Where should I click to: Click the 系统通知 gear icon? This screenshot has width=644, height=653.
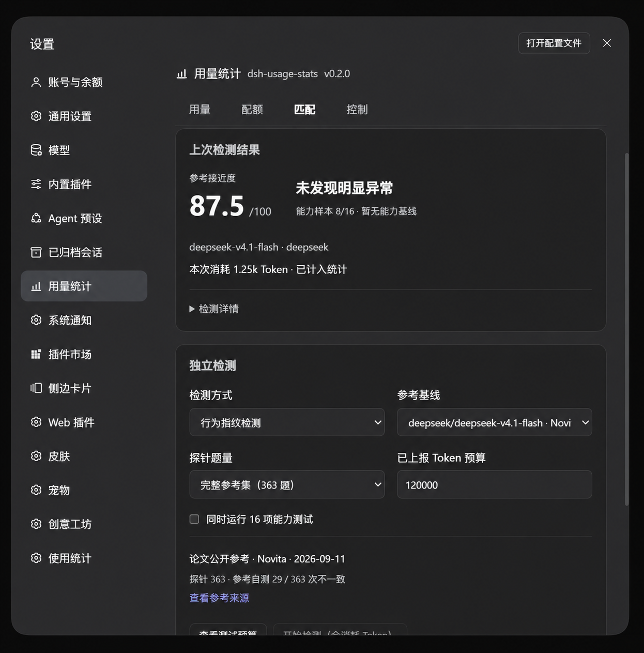[36, 320]
